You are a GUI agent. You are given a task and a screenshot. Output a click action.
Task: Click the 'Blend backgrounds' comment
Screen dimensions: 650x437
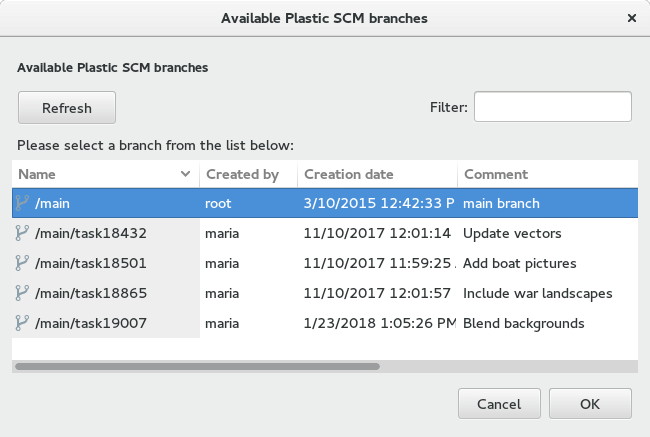(524, 323)
